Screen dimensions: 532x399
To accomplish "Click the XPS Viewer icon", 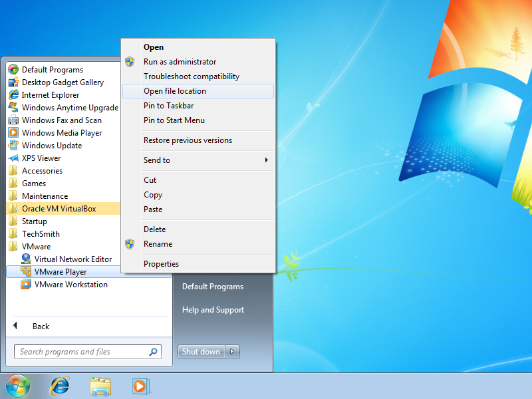I will (13, 158).
